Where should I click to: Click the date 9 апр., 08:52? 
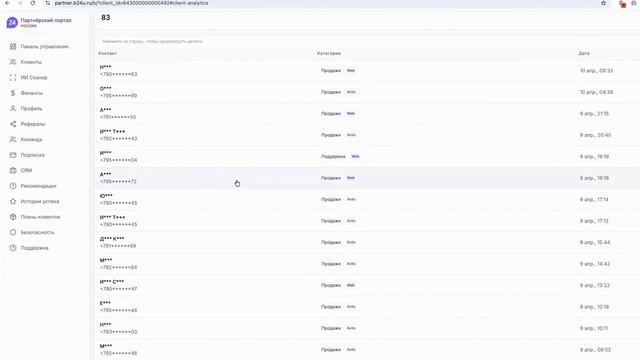pos(595,350)
